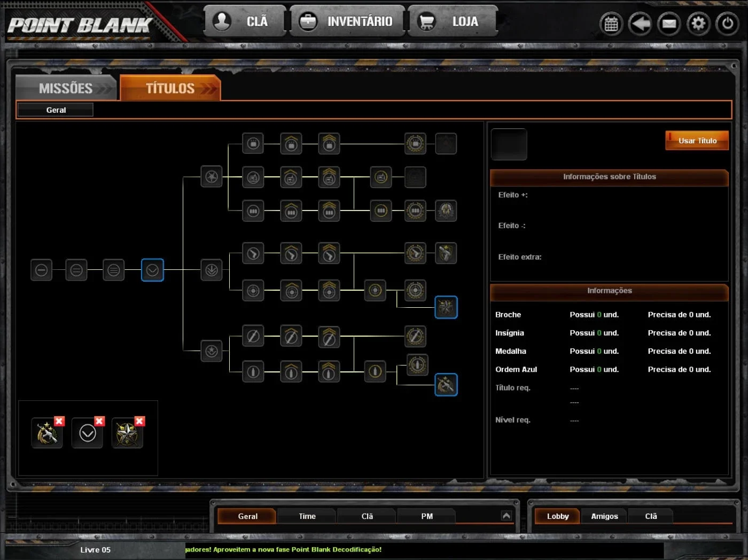Screen dimensions: 748x560
Task: Select the blue-highlighted rifle emblem title in tree
Action: [x=446, y=385]
